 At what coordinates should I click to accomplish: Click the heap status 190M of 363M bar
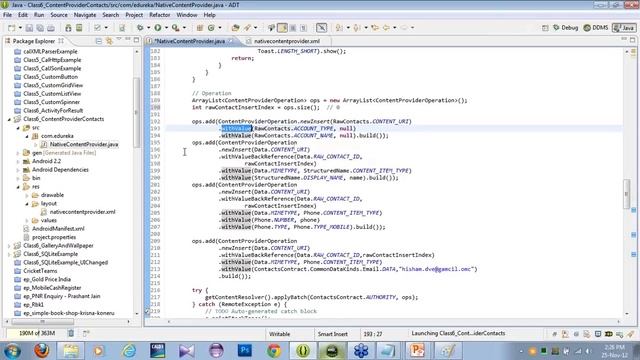[x=37, y=333]
